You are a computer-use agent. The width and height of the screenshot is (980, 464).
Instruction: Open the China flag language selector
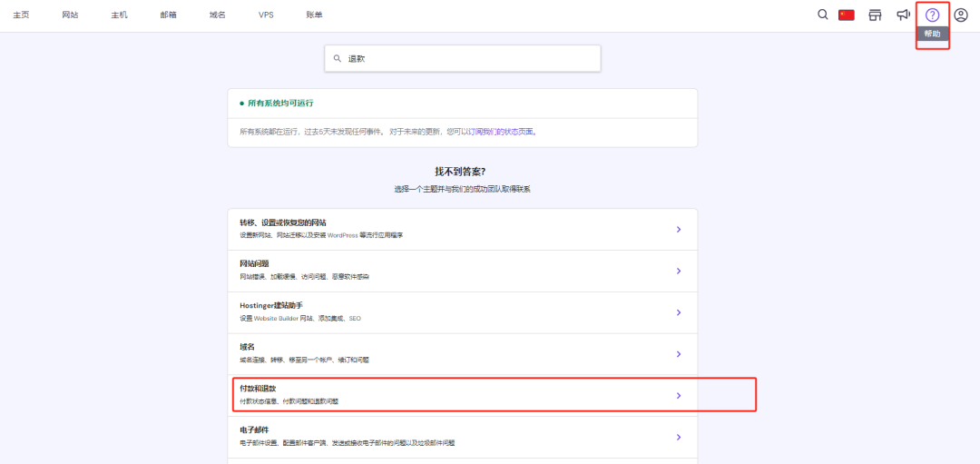point(847,15)
